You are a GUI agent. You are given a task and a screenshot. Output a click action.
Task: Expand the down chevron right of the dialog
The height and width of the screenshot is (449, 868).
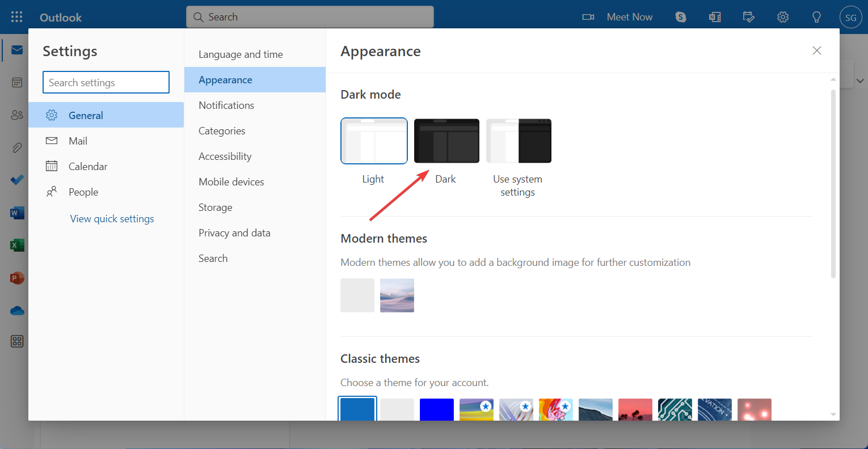point(860,81)
